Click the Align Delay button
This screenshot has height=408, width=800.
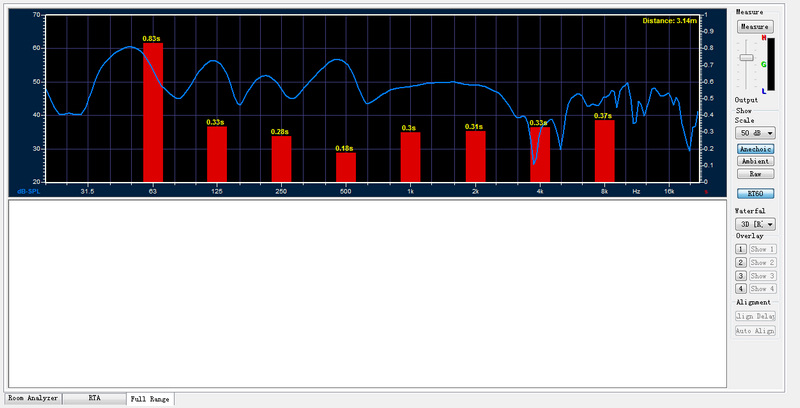[x=755, y=316]
